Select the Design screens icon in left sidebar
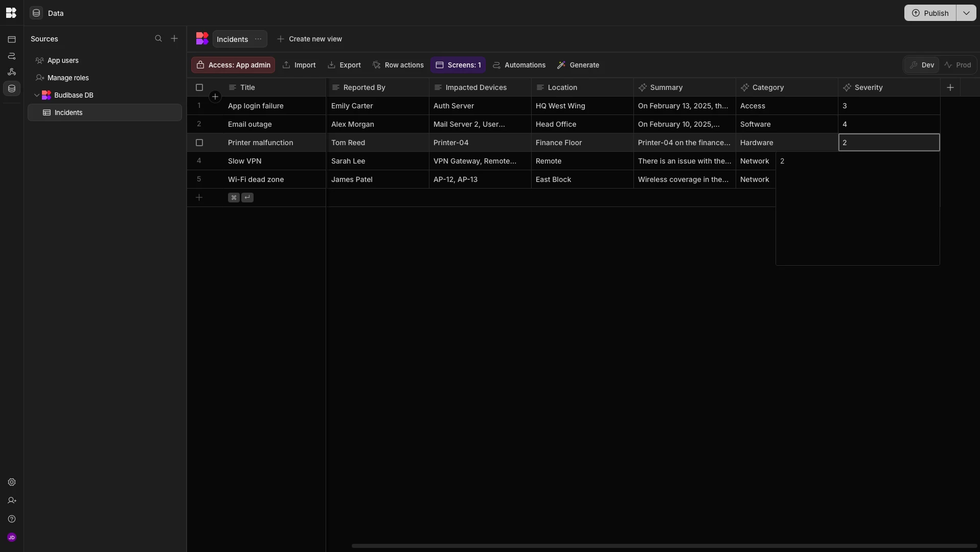The height and width of the screenshot is (552, 980). click(x=11, y=39)
